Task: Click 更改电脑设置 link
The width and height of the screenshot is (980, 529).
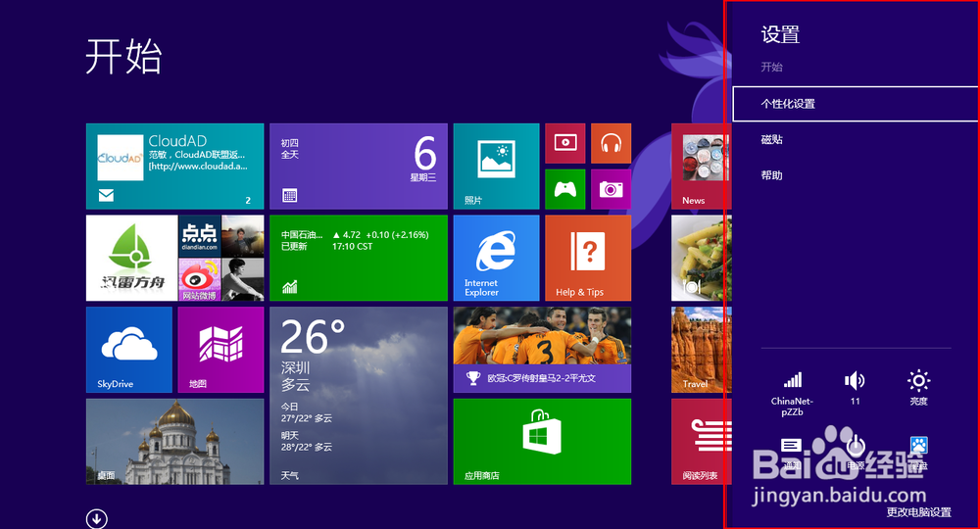Action: (x=918, y=512)
